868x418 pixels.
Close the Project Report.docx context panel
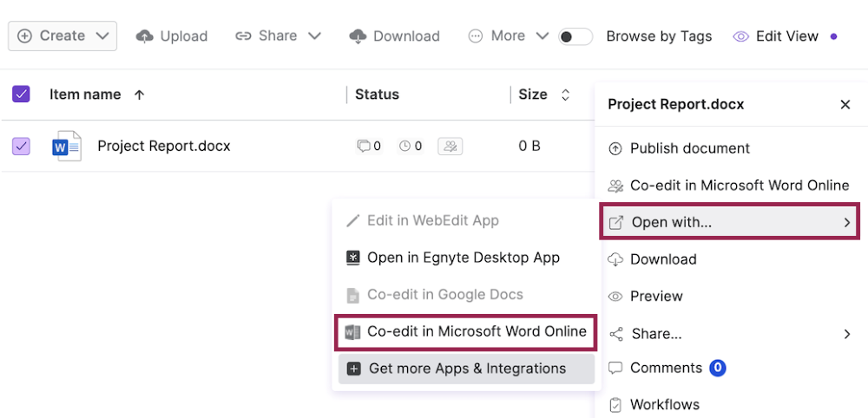tap(845, 104)
